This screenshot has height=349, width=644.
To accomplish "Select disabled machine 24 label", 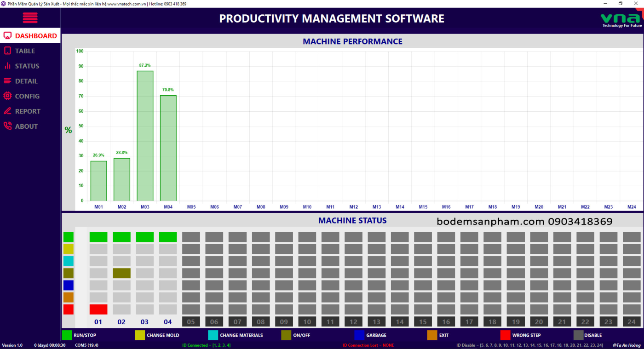I will coord(632,322).
